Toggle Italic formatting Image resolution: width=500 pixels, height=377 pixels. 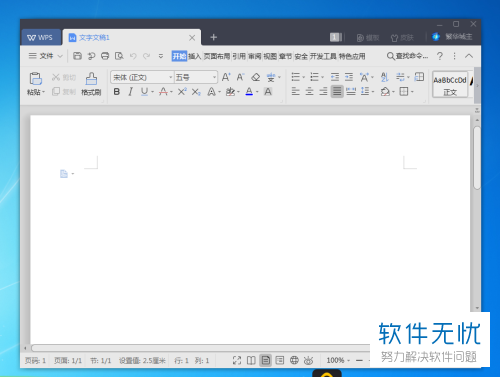pyautogui.click(x=130, y=92)
